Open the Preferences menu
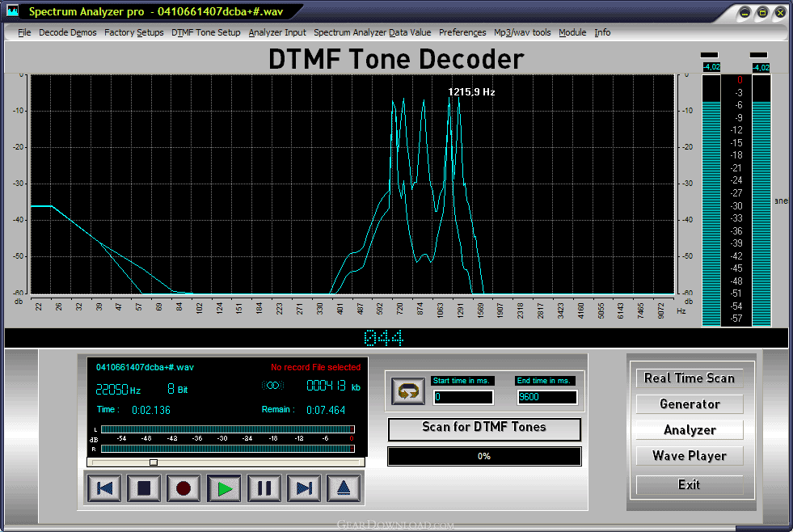The image size is (793, 532). pyautogui.click(x=462, y=32)
